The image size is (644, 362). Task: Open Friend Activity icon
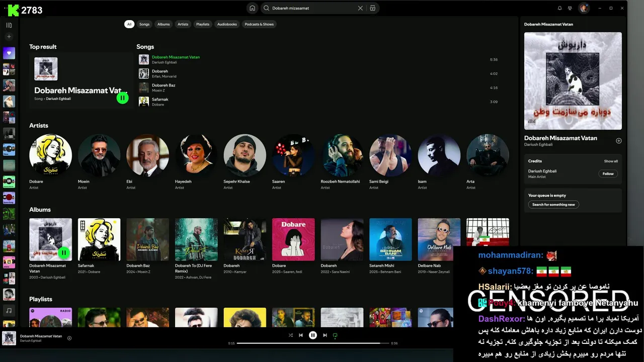pos(570,8)
